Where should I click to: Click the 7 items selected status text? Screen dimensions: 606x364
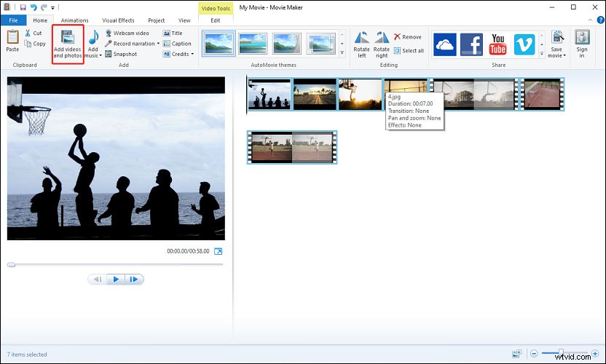click(x=27, y=355)
